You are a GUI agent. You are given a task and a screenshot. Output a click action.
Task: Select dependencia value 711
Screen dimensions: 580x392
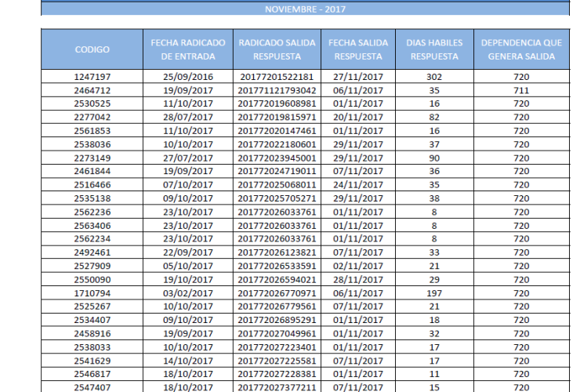pyautogui.click(x=521, y=90)
